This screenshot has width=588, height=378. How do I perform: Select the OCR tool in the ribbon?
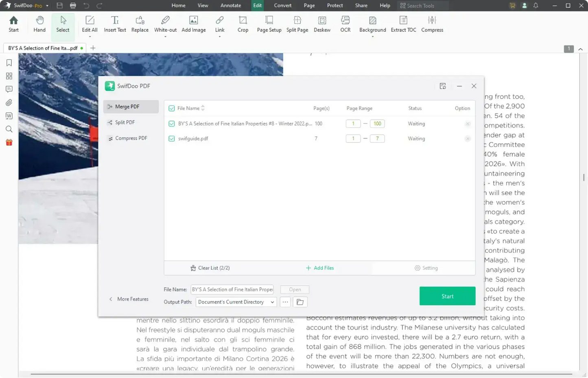pyautogui.click(x=345, y=24)
